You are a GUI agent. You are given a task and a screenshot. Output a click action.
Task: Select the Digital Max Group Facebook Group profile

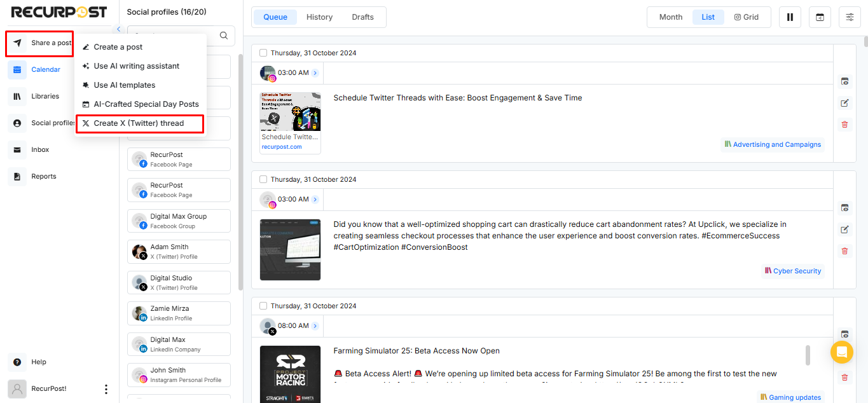[x=179, y=221]
